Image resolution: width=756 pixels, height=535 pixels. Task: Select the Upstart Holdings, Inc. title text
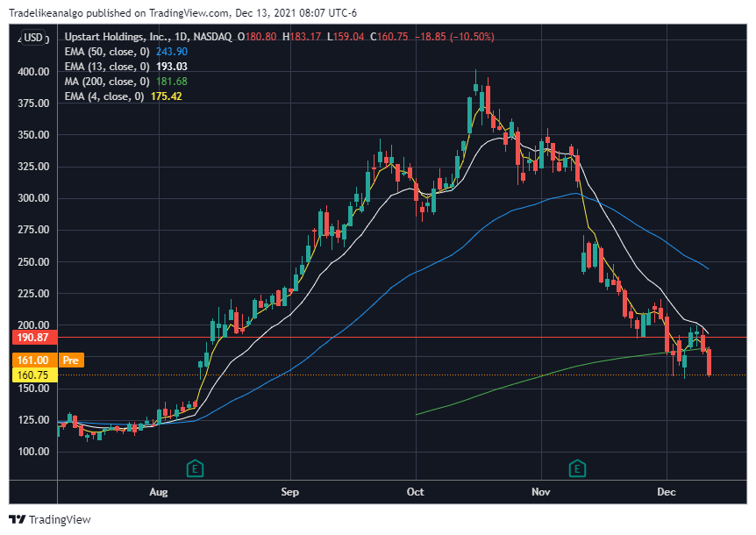pyautogui.click(x=116, y=37)
